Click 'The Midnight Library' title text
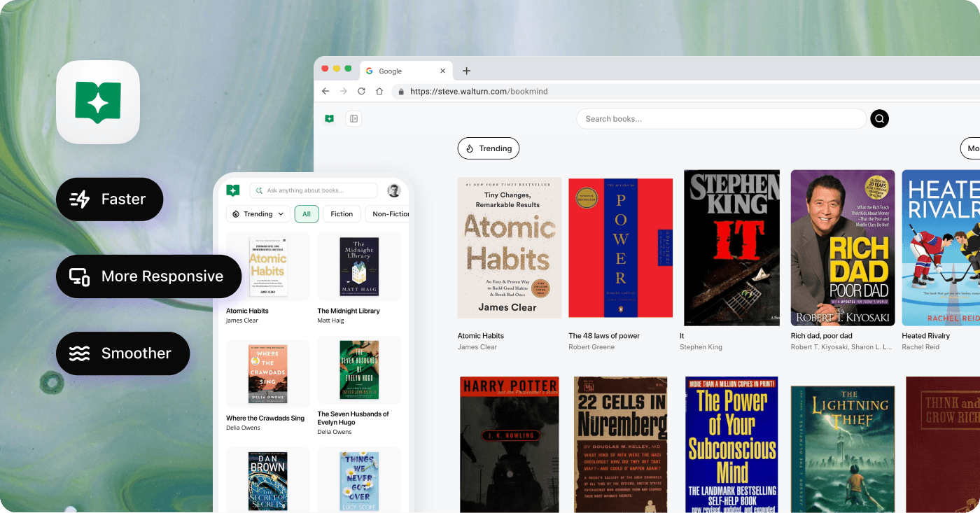Viewport: 980px width, 513px height. (x=349, y=311)
